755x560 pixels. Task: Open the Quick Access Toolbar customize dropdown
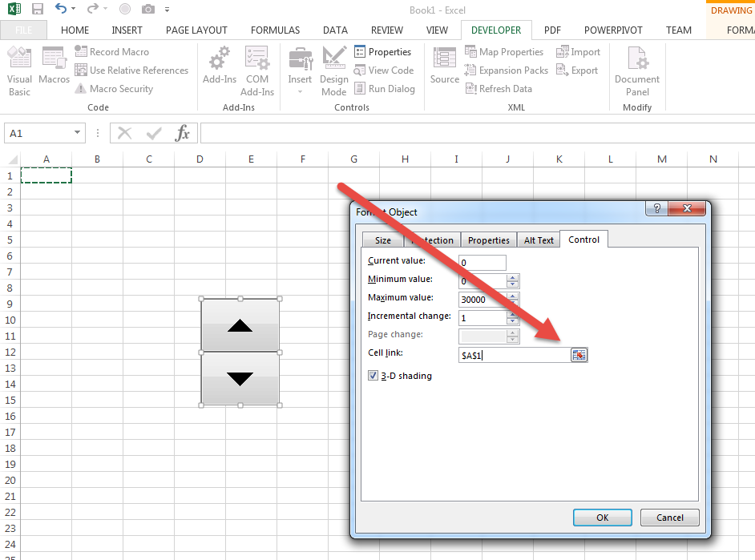coord(167,10)
